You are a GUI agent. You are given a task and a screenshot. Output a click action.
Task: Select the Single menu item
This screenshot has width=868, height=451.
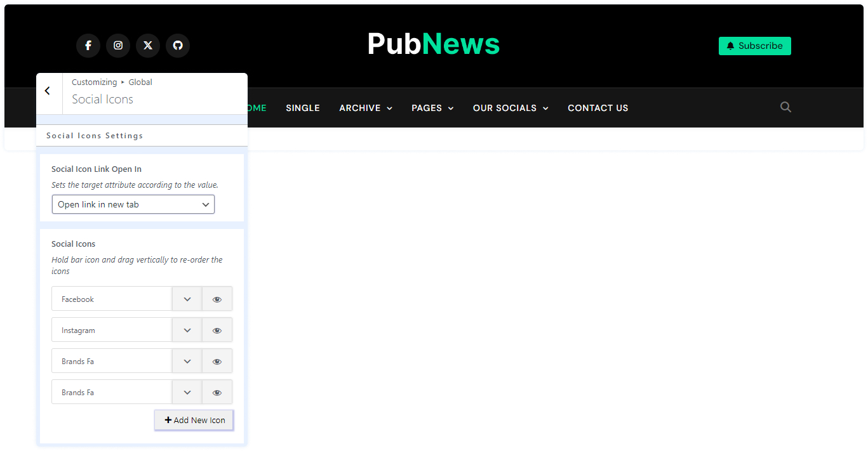pyautogui.click(x=303, y=108)
